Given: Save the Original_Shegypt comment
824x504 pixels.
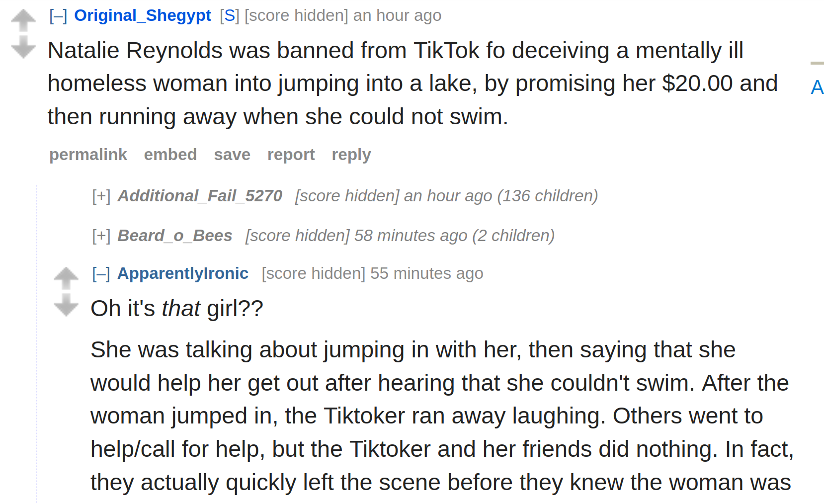Looking at the screenshot, I should tap(232, 155).
